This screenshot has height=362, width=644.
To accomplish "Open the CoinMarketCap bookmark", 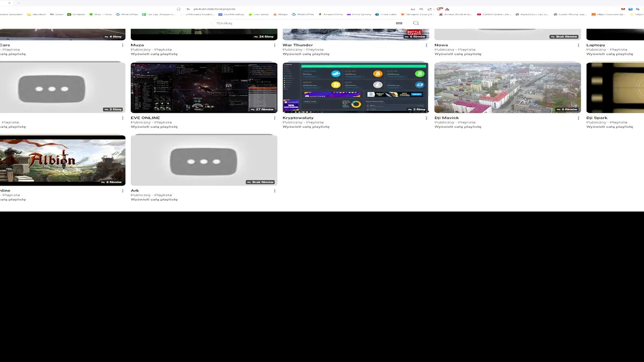I will tap(231, 15).
